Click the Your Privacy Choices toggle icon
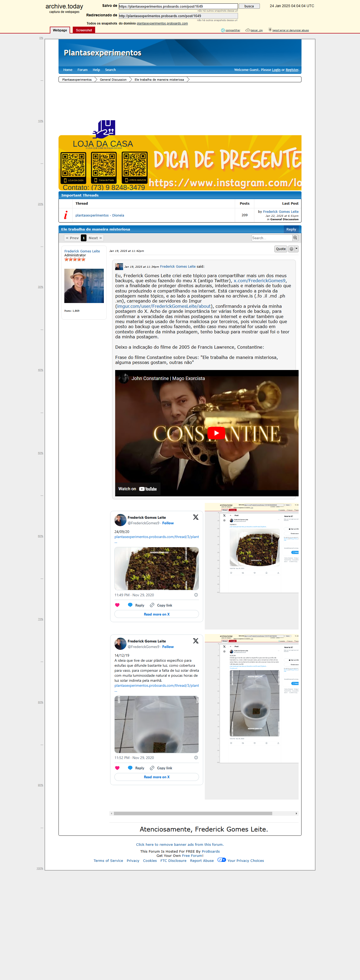The width and height of the screenshot is (360, 980). [x=222, y=860]
